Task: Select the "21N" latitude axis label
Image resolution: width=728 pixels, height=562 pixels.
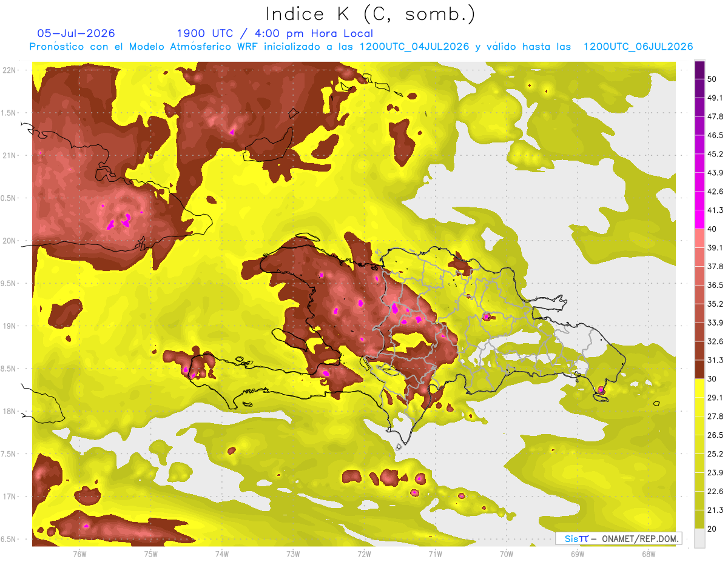Action: click(x=9, y=155)
